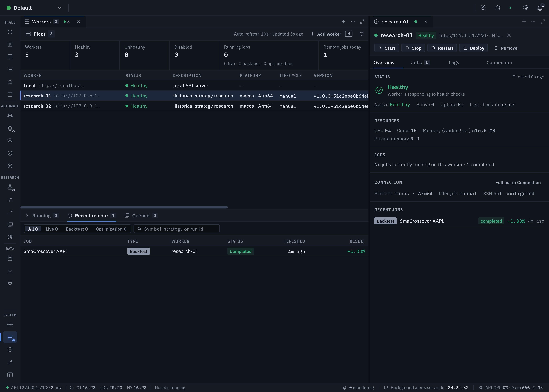This screenshot has width=549, height=392.
Task: Click the Remove worker button
Action: click(x=506, y=48)
